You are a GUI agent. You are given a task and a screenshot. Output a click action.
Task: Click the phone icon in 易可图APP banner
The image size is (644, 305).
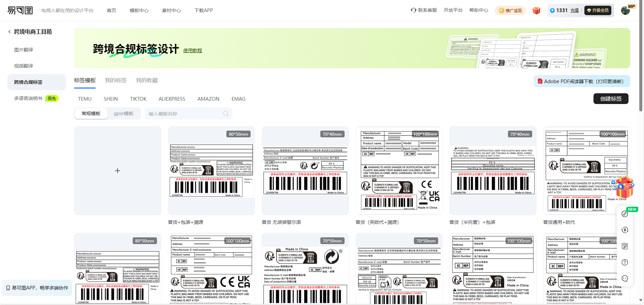(x=8, y=288)
